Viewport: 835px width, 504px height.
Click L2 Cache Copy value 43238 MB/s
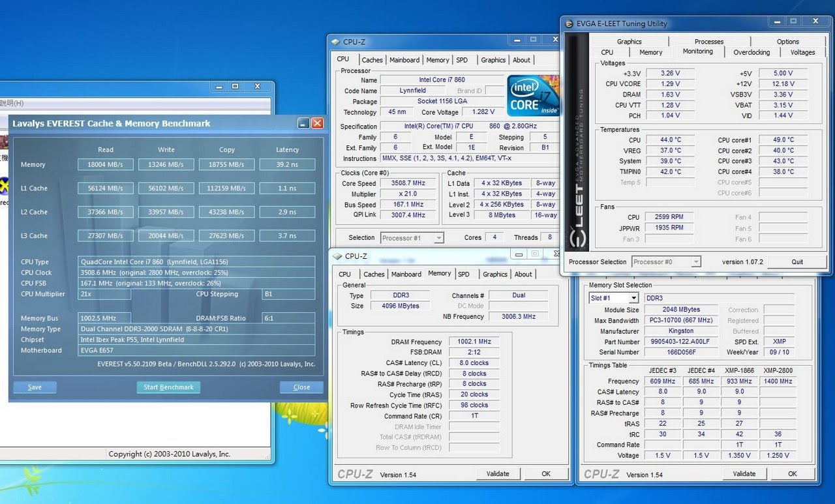click(x=226, y=212)
